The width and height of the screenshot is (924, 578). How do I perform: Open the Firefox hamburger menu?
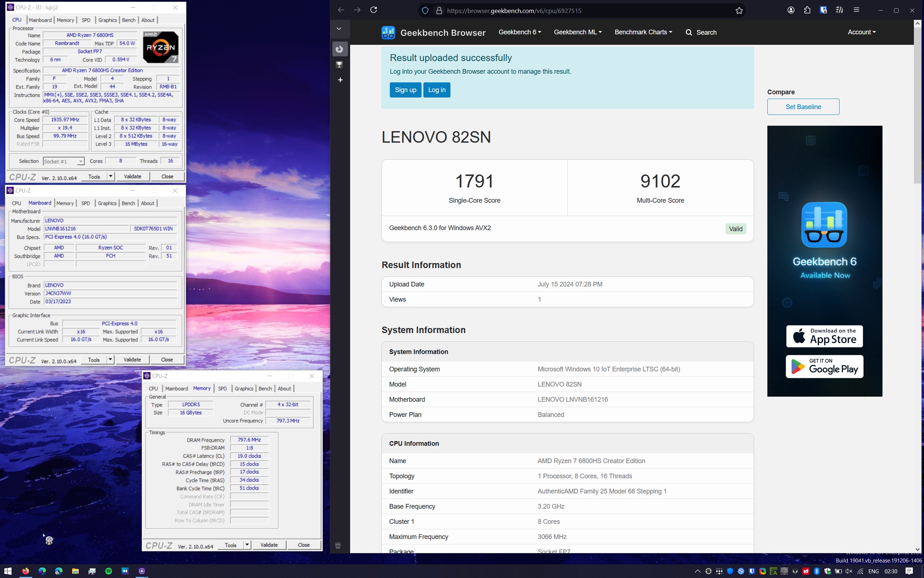(857, 10)
